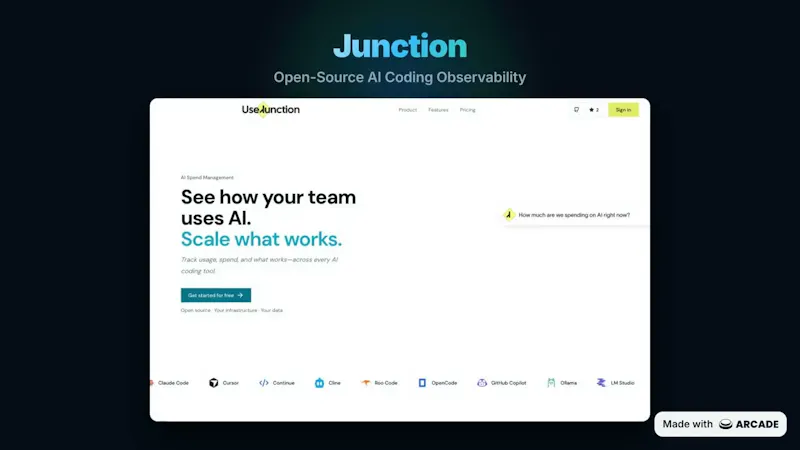This screenshot has height=450, width=800.
Task: Click the 'LM Studio' text label
Action: (622, 383)
